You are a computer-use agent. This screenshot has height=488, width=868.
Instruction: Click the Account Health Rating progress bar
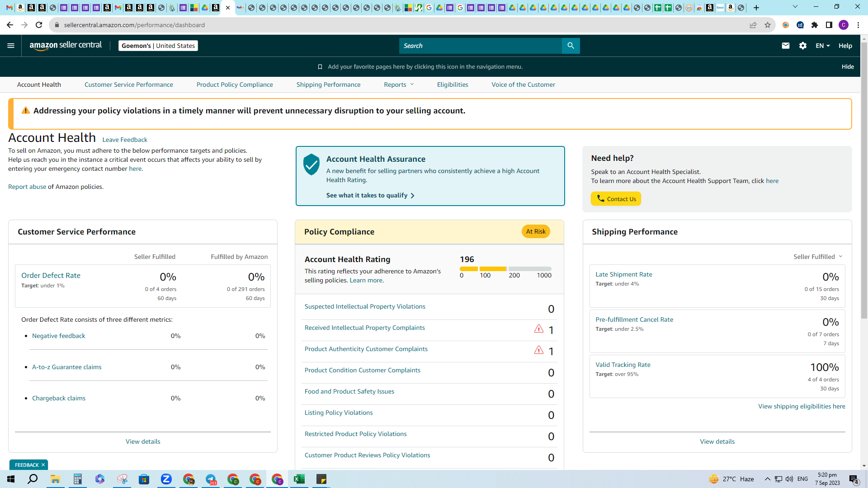click(505, 269)
